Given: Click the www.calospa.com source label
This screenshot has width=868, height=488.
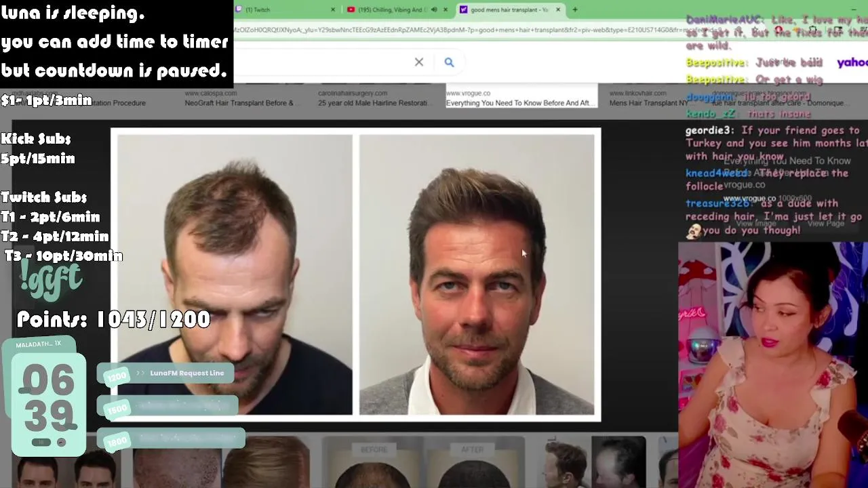Looking at the screenshot, I should click(210, 93).
